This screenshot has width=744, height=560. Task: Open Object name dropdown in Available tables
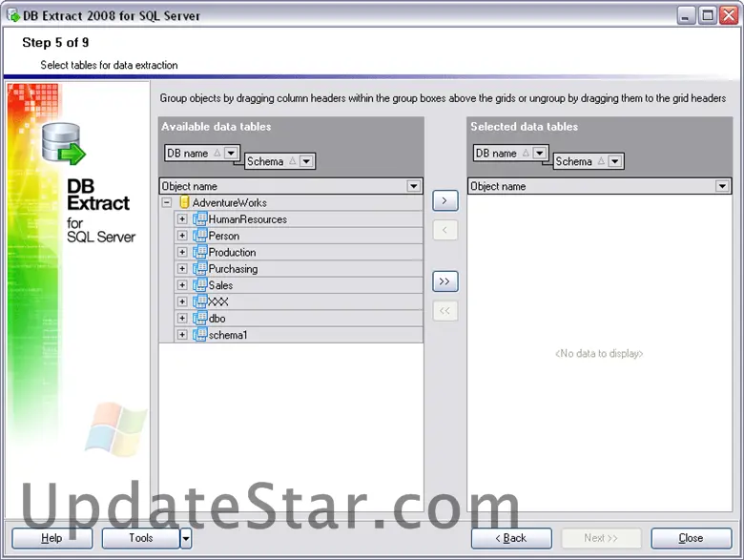(414, 186)
